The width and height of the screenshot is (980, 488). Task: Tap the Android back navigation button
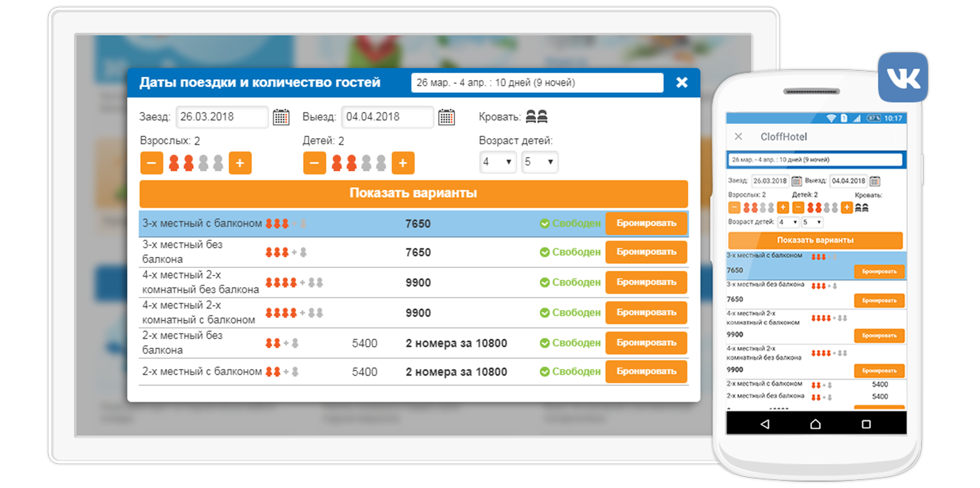[x=765, y=424]
